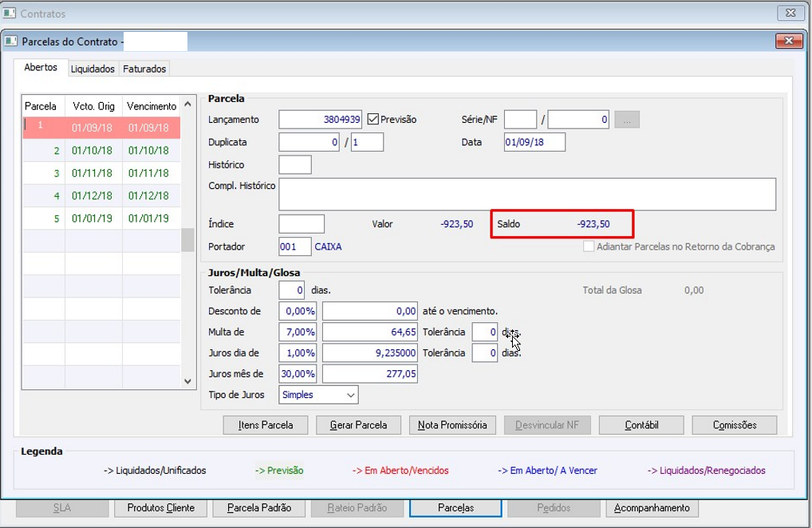Click the Parcelas do Contrato window icon
This screenshot has height=528, width=812.
(11, 41)
